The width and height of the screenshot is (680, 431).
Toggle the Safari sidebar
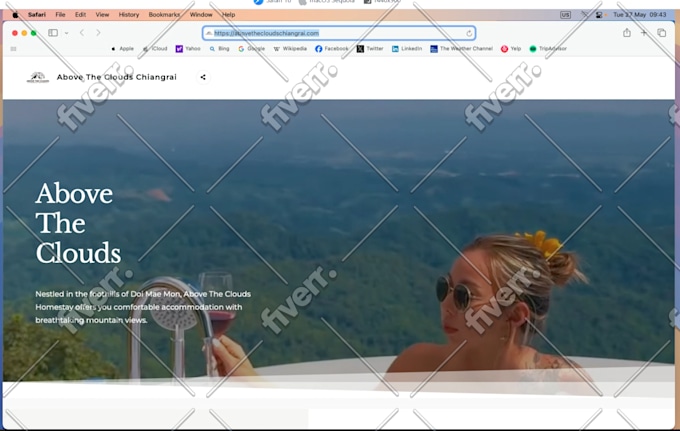coord(53,33)
